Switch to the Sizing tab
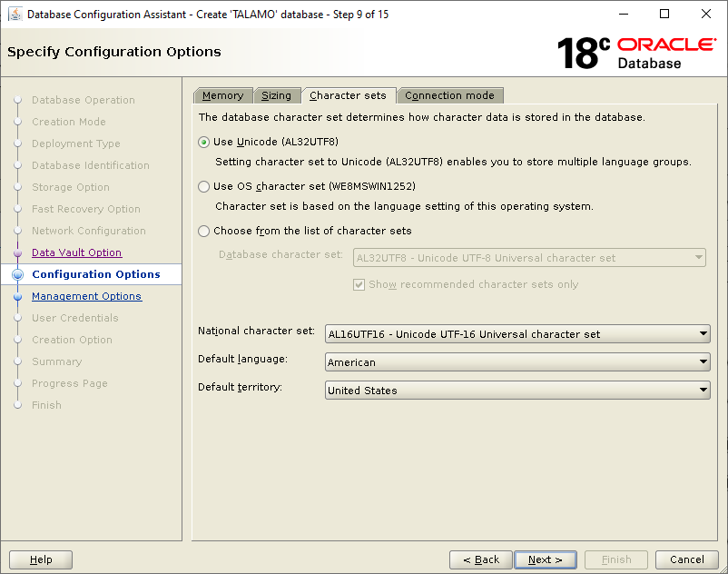This screenshot has width=728, height=574. pos(276,95)
